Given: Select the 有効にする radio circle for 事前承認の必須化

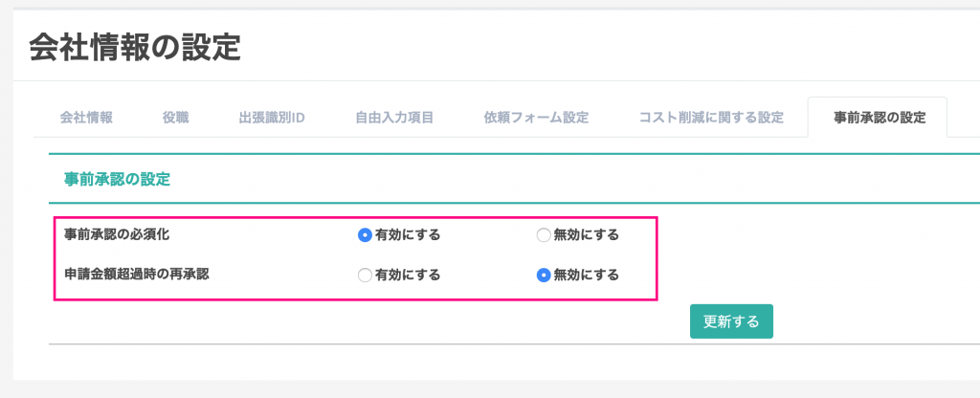Looking at the screenshot, I should (365, 234).
